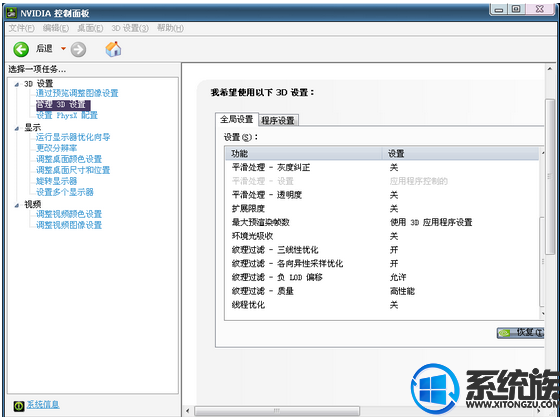Screen dimensions: 560x417
Task: Select the 纹理过滤 - 各向异性采样优化 row
Action: [382, 263]
